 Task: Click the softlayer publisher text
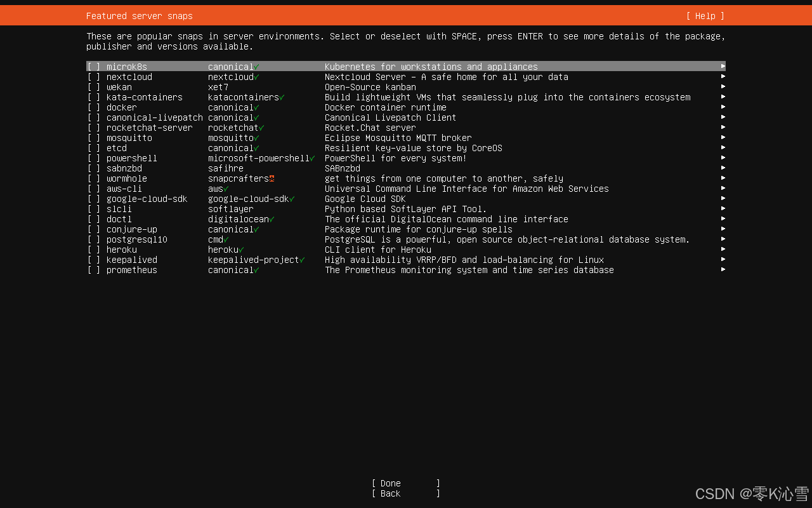coord(231,209)
